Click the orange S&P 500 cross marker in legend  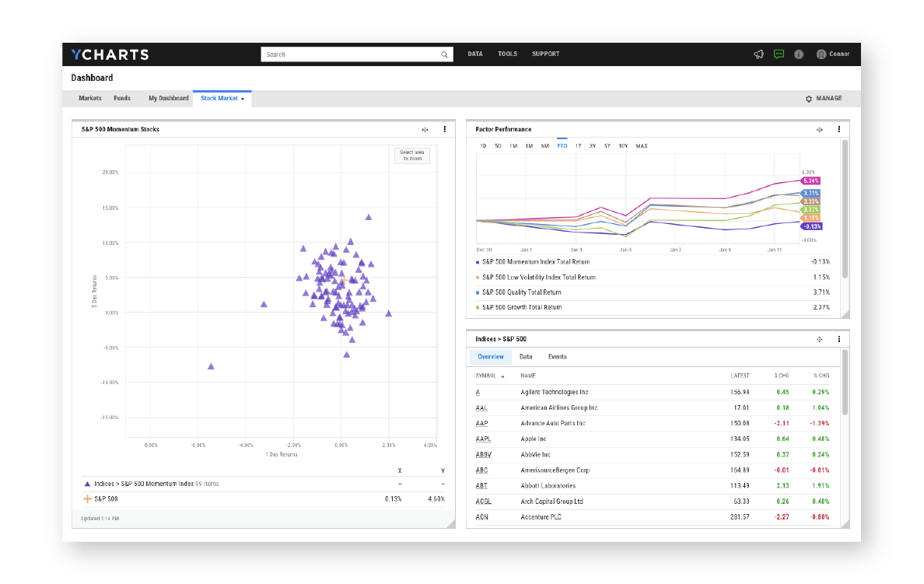pos(87,498)
